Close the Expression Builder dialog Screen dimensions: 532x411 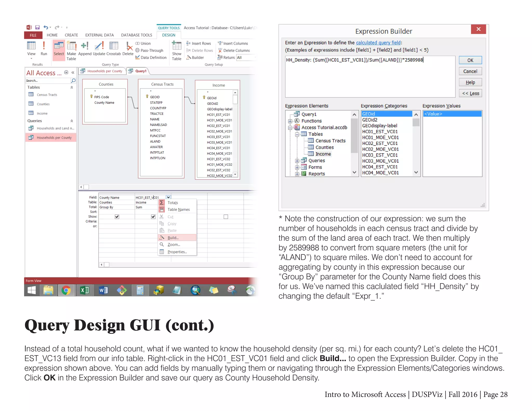(478, 29)
